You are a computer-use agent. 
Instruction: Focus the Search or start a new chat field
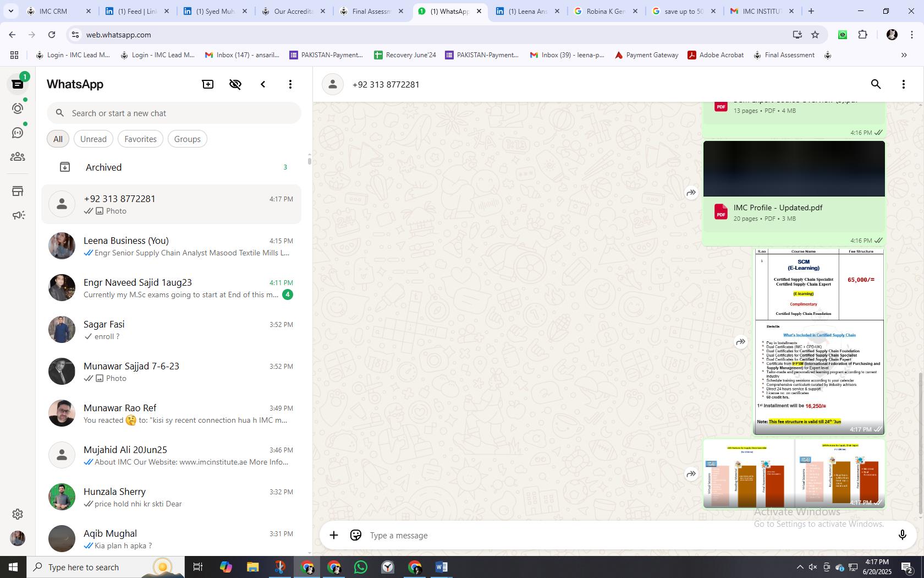click(174, 113)
